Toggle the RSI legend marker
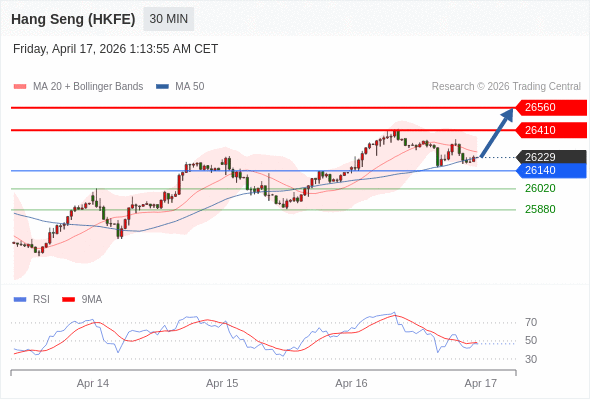 tap(20, 300)
